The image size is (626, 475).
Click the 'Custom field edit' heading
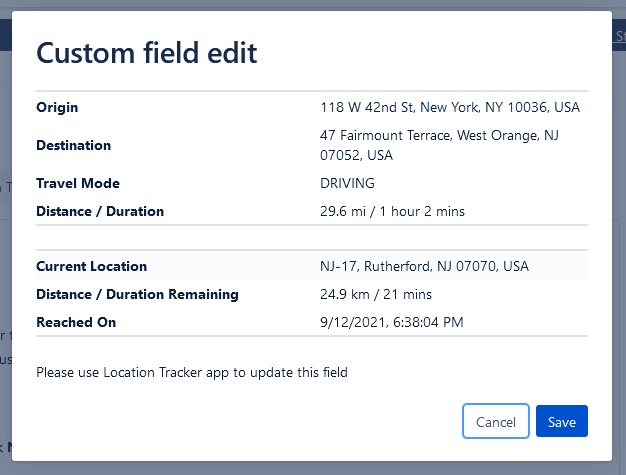click(x=147, y=53)
